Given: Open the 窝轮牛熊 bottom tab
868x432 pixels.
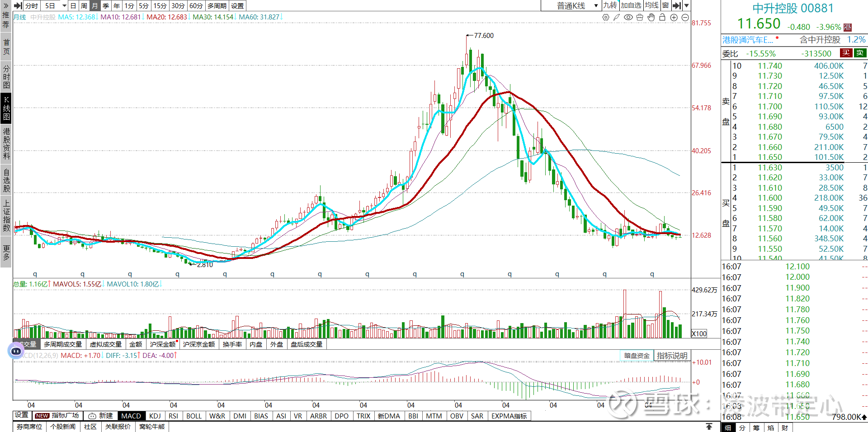Looking at the screenshot, I should (x=152, y=427).
